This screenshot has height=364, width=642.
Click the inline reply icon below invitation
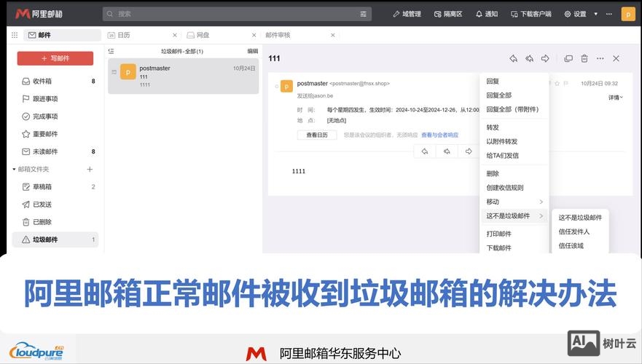425,151
